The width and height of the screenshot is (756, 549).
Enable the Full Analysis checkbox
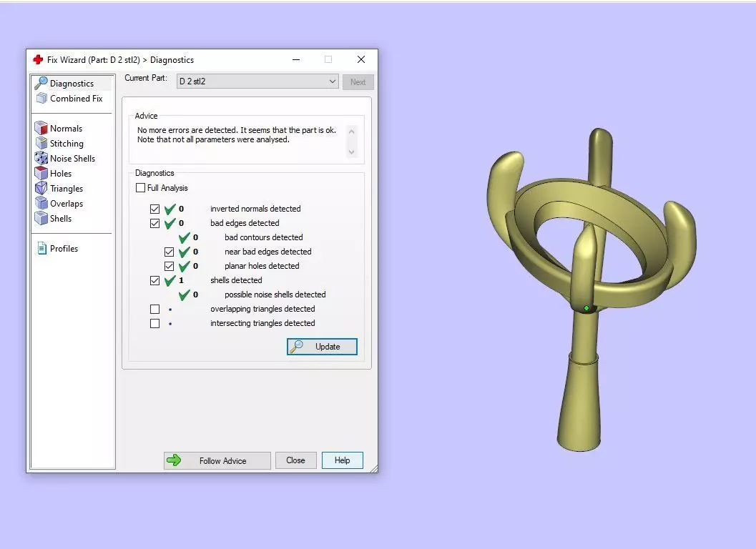140,187
